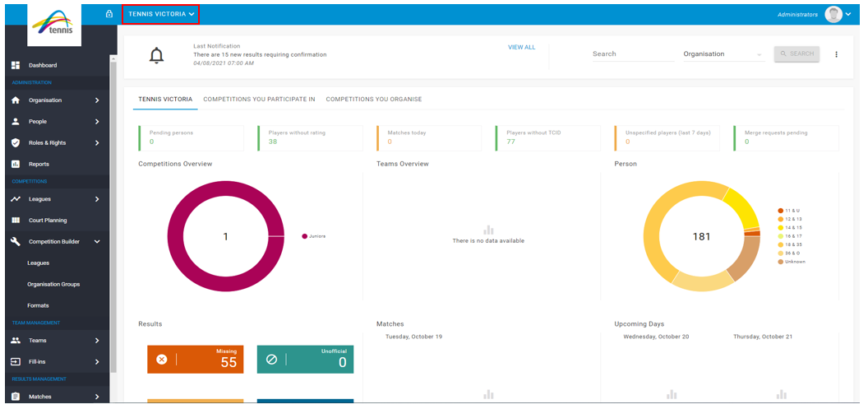Click the Organisation home icon
Screen dimensions: 868x409
(16, 100)
